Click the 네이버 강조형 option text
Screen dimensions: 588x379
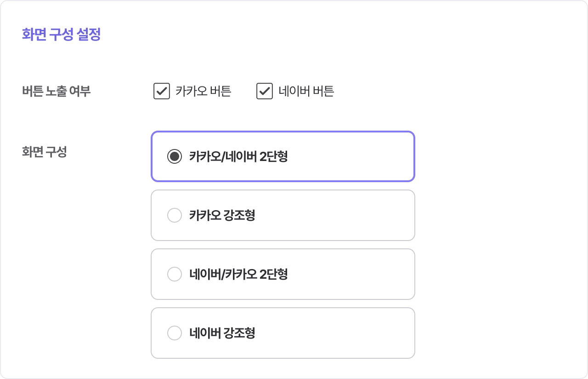coord(222,333)
